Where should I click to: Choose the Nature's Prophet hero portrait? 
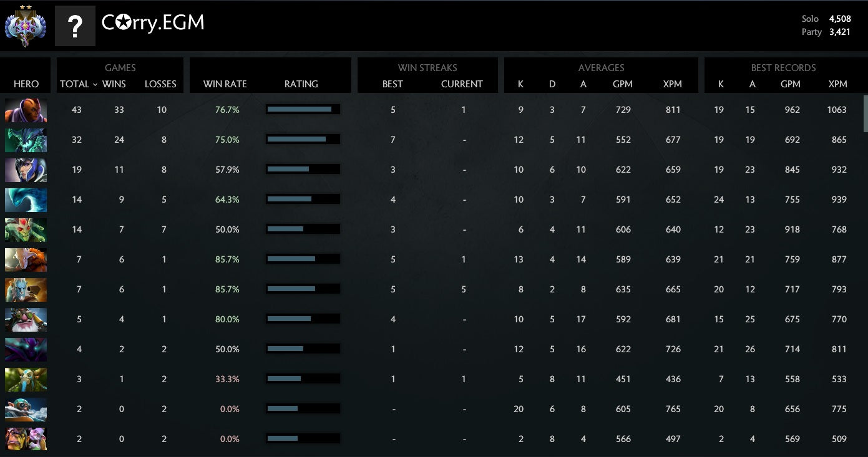pyautogui.click(x=26, y=380)
